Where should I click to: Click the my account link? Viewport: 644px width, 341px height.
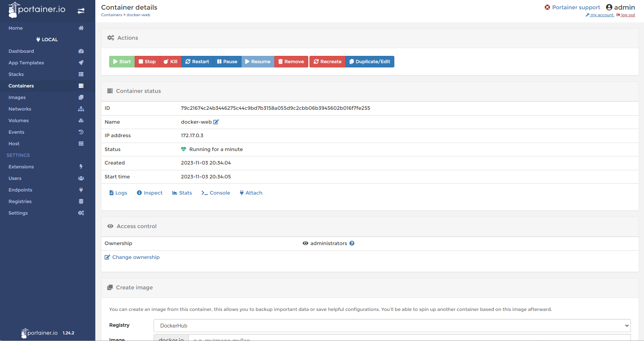coord(600,15)
